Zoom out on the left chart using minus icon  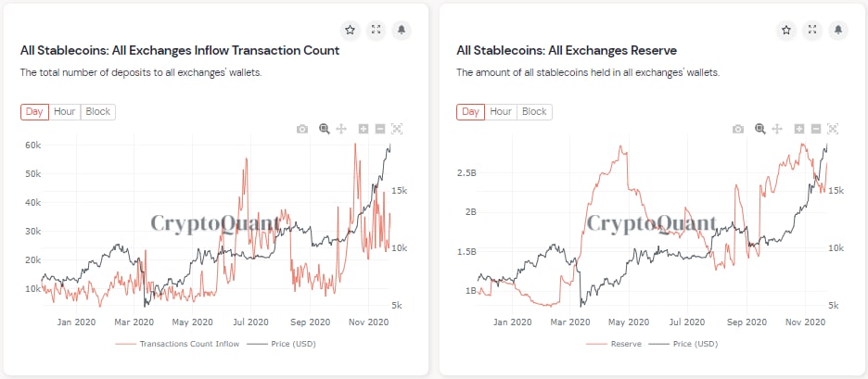click(379, 129)
